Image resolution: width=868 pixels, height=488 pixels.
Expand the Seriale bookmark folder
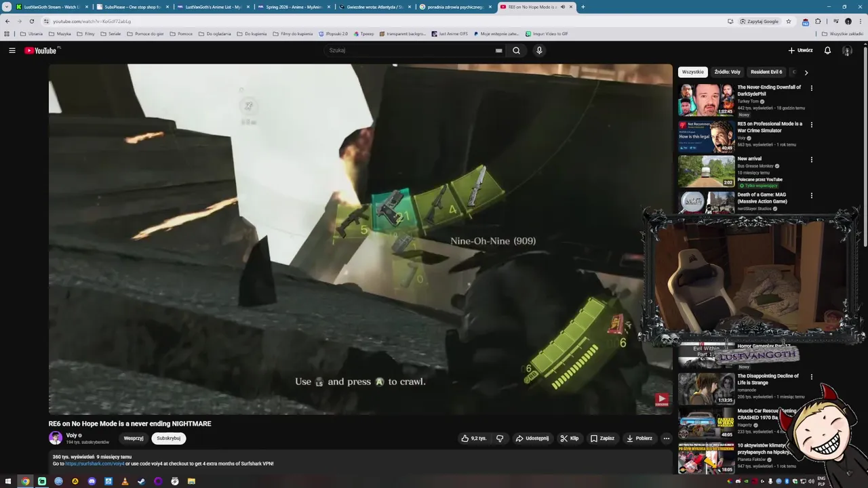click(x=111, y=33)
